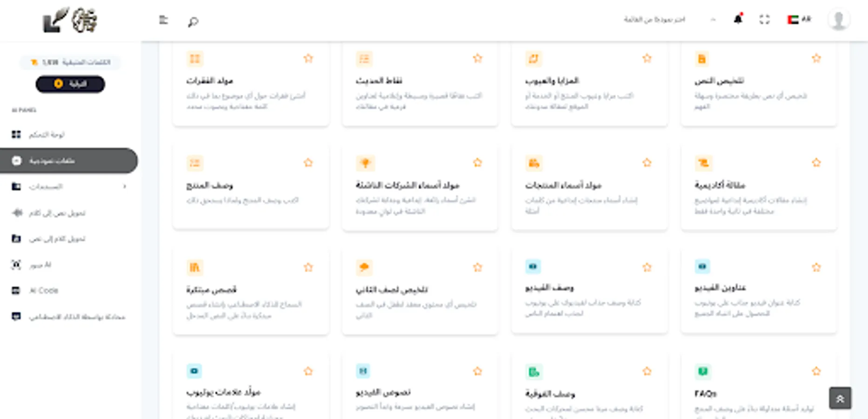The height and width of the screenshot is (419, 868).
Task: Go to the dashboard (لوحة التحكم) sidebar item
Action: (47, 135)
